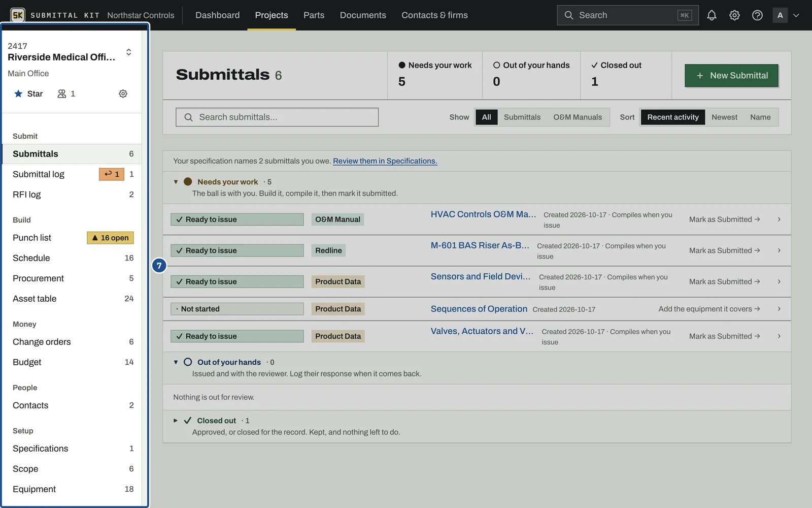Sort by Name
The image size is (812, 508).
tap(760, 117)
